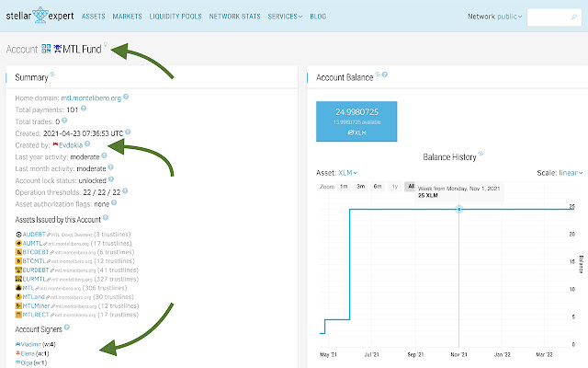Open the Blog page
Image resolution: width=588 pixels, height=368 pixels.
(318, 17)
